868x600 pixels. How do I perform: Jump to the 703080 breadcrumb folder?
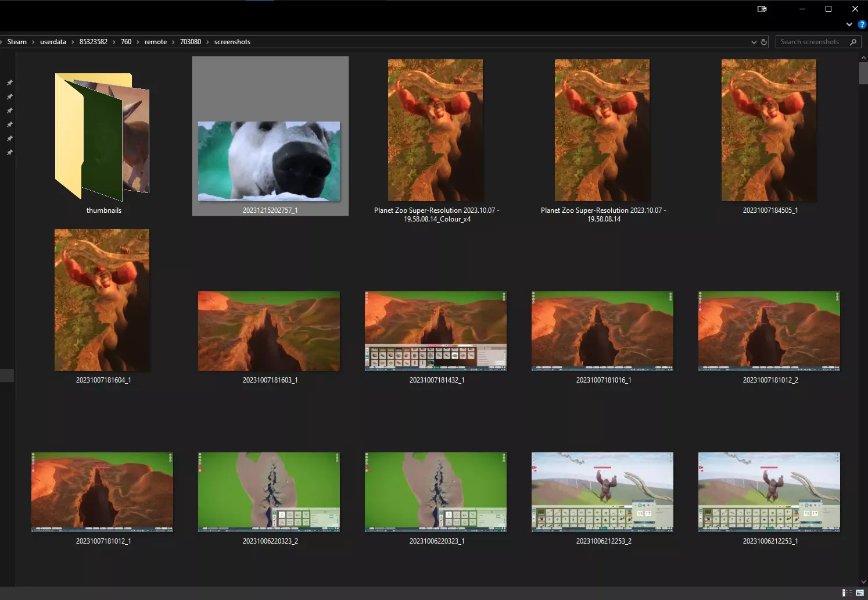tap(190, 42)
